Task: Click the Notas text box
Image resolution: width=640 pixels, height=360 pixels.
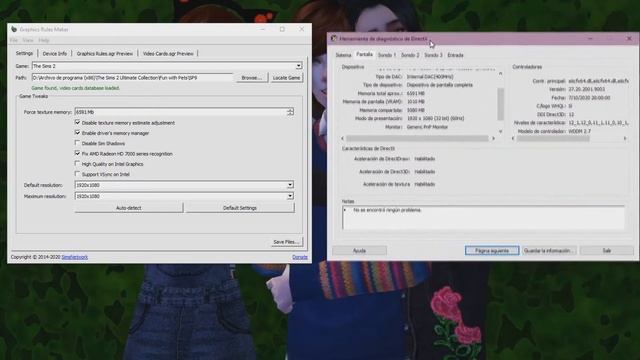Action: 483,217
